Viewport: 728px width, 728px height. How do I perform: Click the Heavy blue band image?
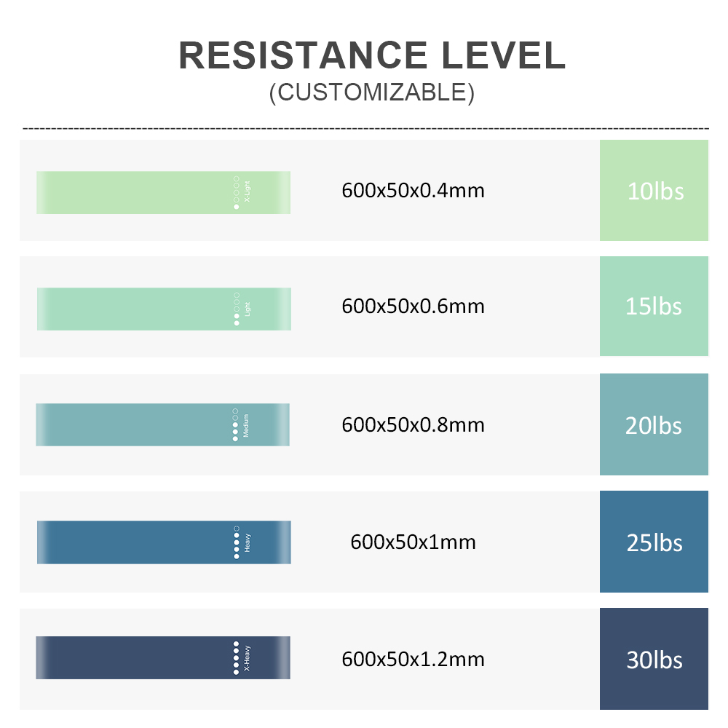(x=164, y=542)
